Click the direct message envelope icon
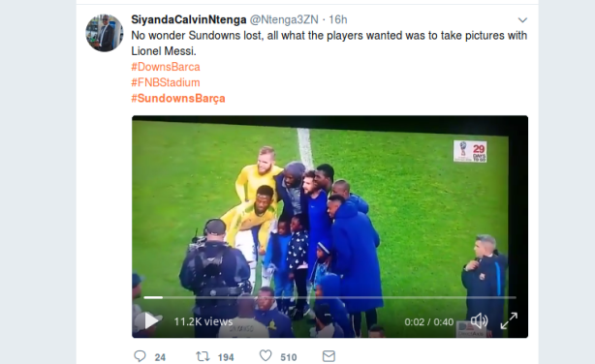 [x=329, y=356]
